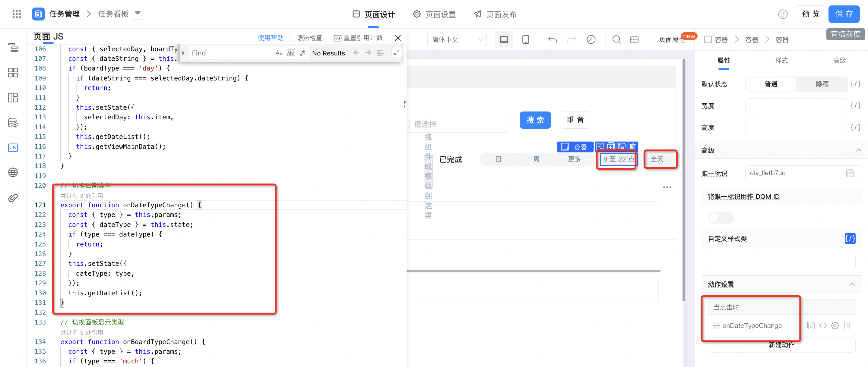This screenshot has height=367, width=868.
Task: Select the 样式 tab
Action: (x=781, y=60)
